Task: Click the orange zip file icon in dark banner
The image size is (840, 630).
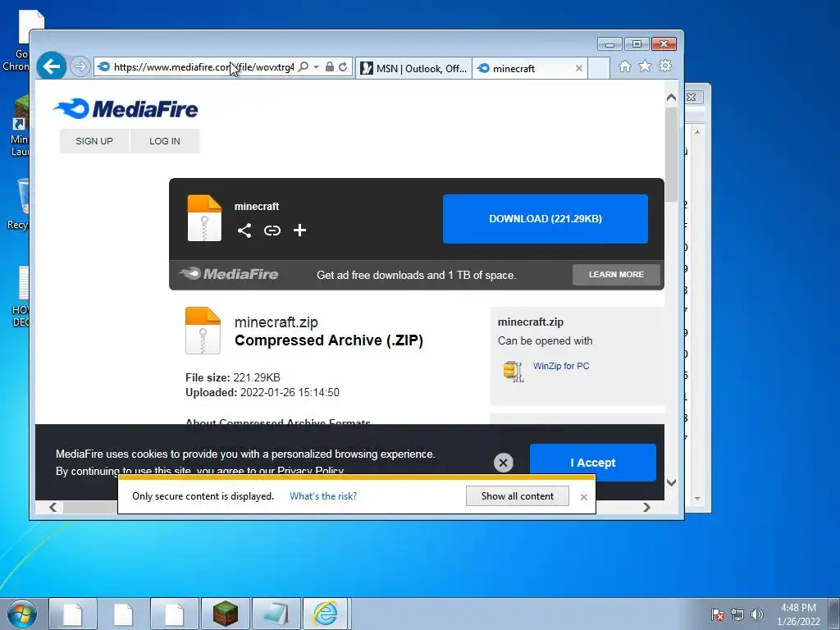Action: tap(204, 218)
